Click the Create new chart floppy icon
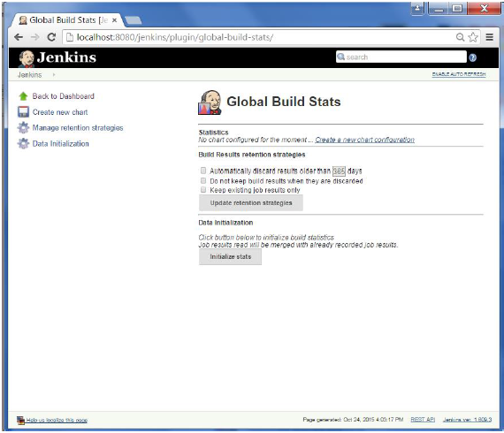Viewport: 504px width, 433px height. coord(23,111)
